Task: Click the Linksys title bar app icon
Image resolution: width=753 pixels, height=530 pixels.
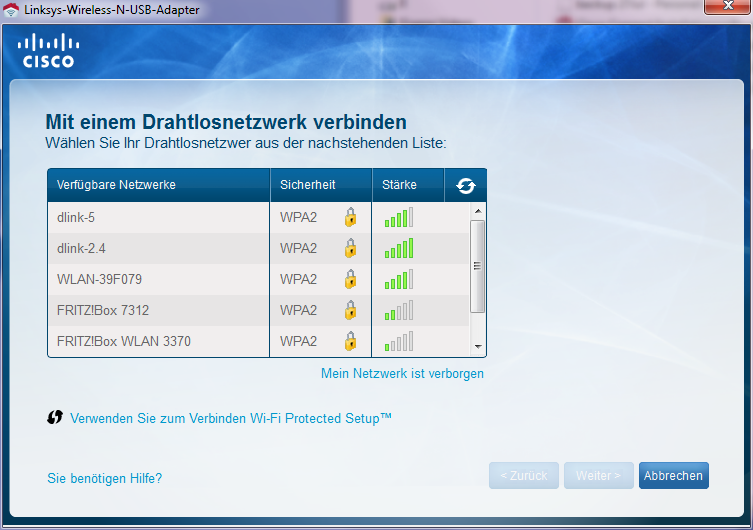Action: pyautogui.click(x=11, y=10)
